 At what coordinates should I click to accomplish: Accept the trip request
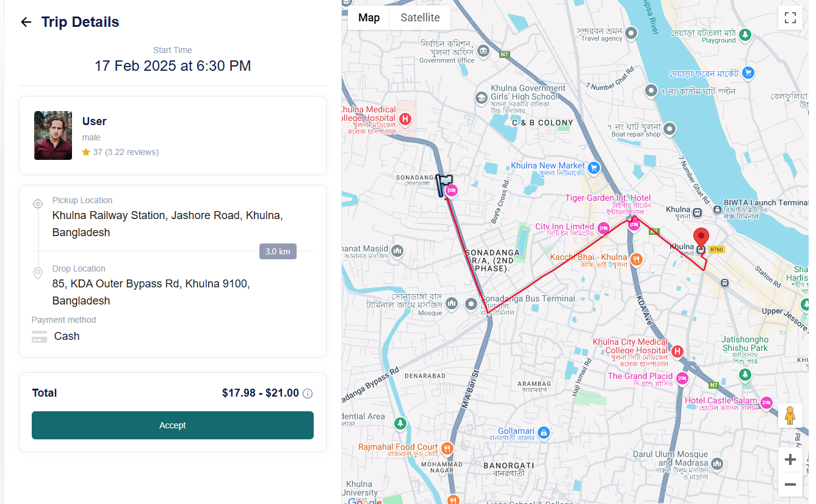pos(173,425)
